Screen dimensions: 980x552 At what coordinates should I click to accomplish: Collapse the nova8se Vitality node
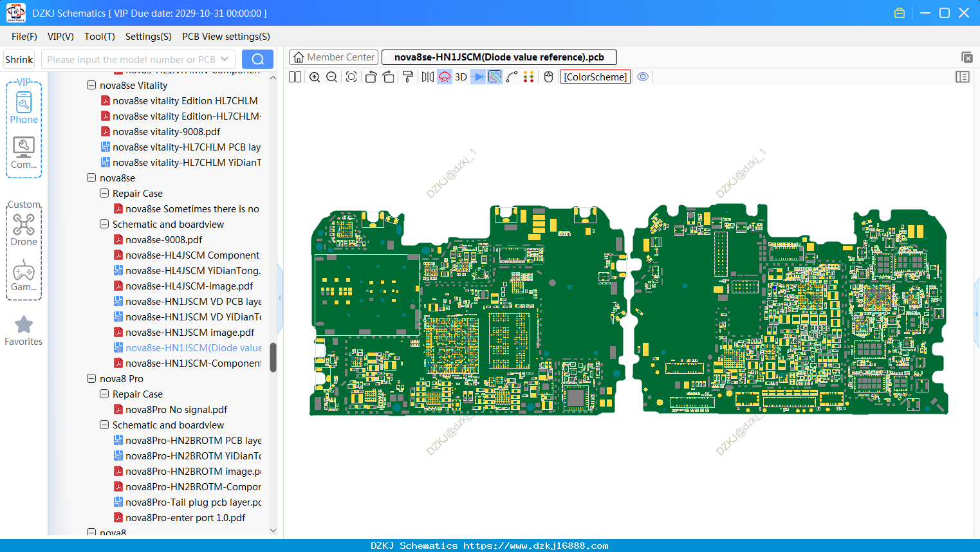[x=91, y=85]
